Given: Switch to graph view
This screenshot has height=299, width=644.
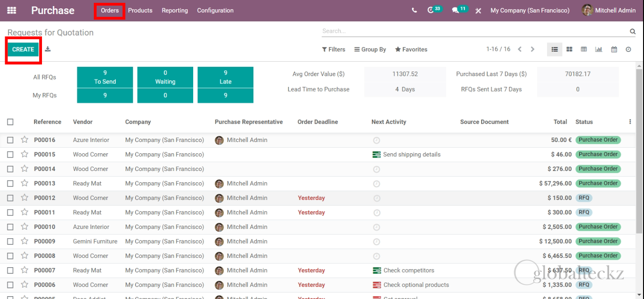Looking at the screenshot, I should point(599,50).
